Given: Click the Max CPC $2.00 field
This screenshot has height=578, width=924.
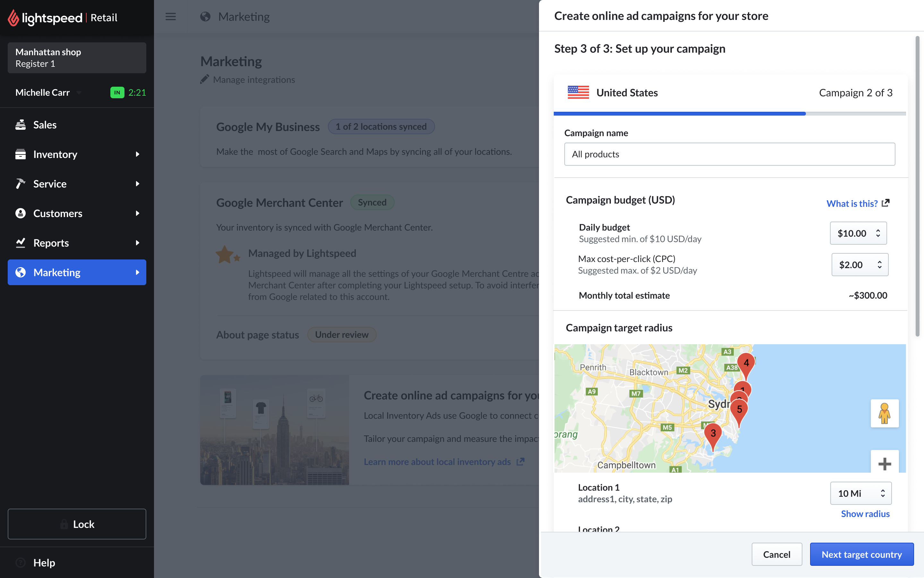Looking at the screenshot, I should click(860, 265).
